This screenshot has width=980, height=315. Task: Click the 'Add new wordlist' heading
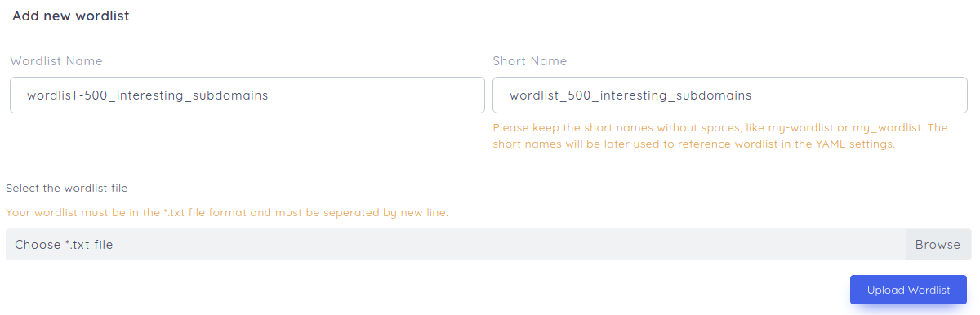(x=71, y=16)
